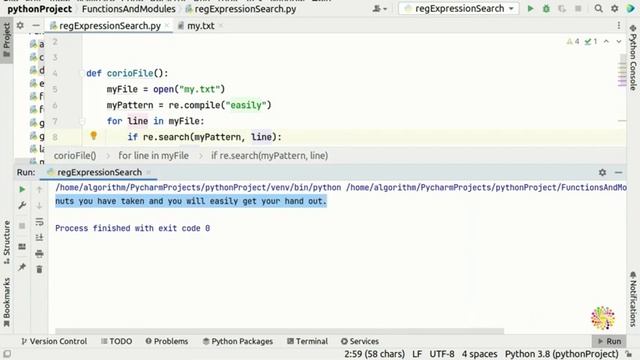Close the regExpressionSearch.py editor tab
Image resolution: width=640 pixels, height=360 pixels.
[x=167, y=26]
